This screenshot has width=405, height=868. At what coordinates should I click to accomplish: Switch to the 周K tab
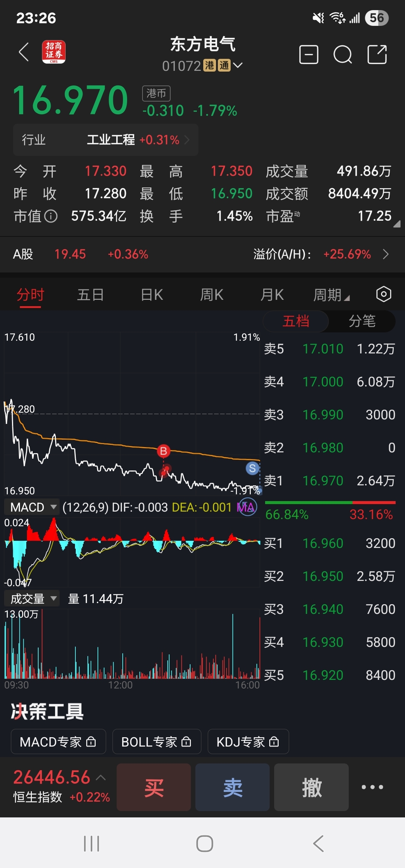(211, 295)
